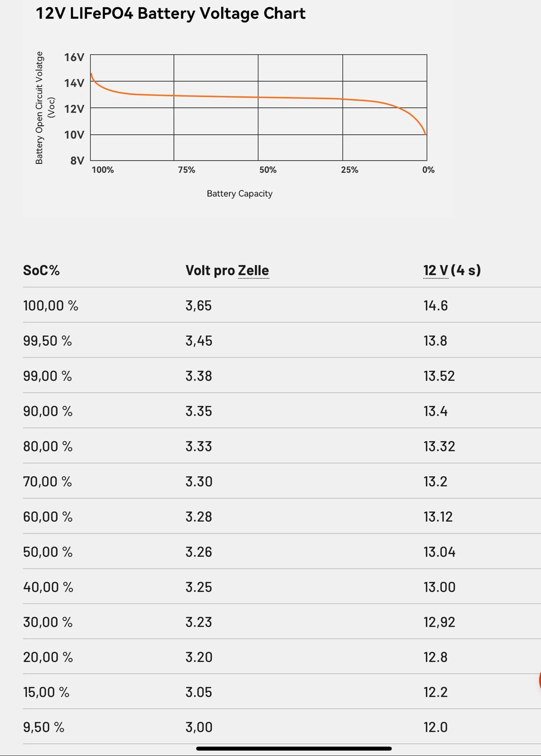Screen dimensions: 541x756
Task: Click the "Volt pro" header text
Action: (210, 270)
